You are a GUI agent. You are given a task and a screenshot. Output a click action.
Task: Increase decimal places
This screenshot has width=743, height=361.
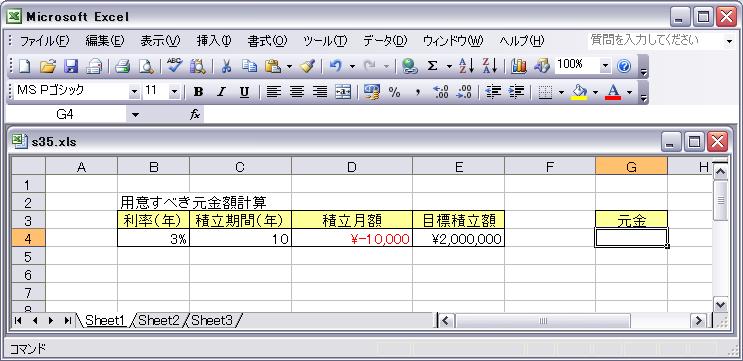[441, 92]
